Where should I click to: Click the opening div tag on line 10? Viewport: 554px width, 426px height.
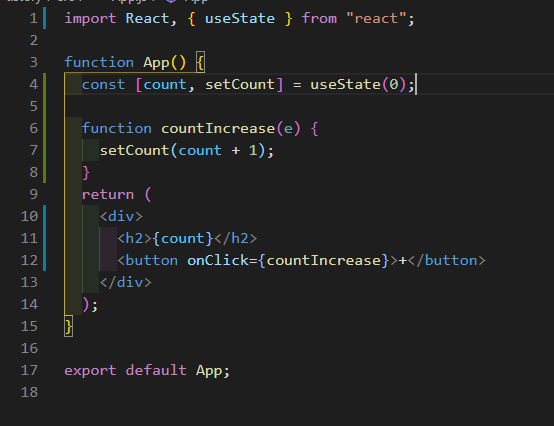click(x=121, y=217)
